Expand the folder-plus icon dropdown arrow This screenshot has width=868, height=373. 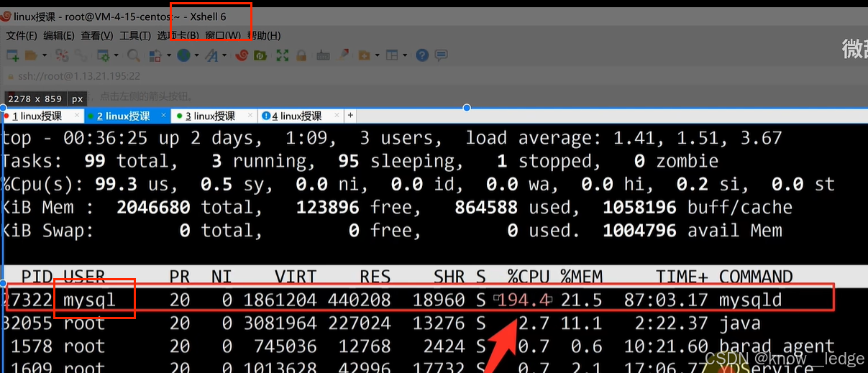(378, 55)
